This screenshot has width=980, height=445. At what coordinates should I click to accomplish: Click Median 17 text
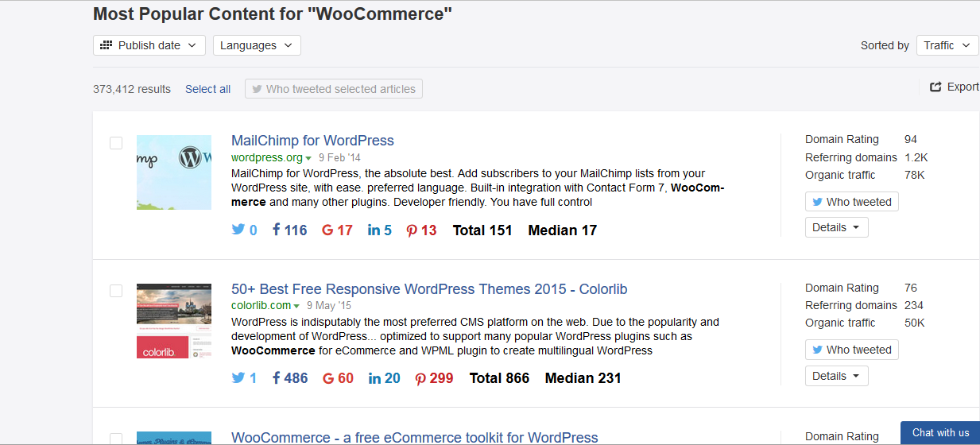click(x=562, y=230)
